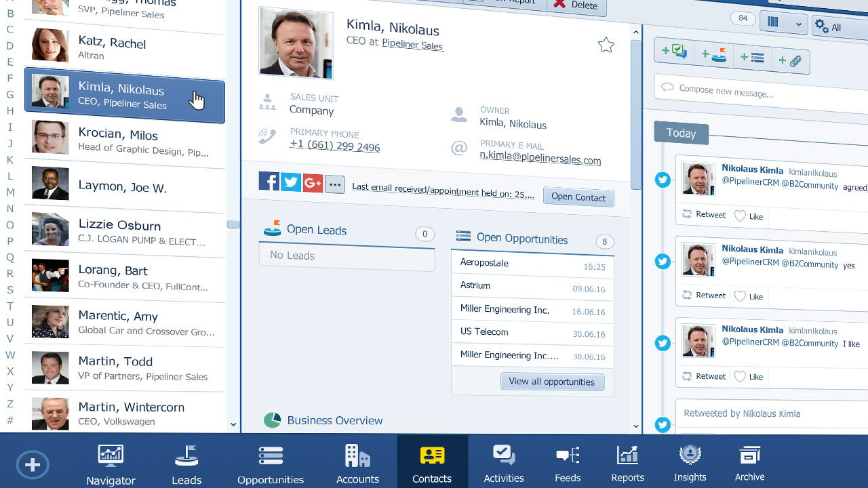Add a new task using the add-task icon
Screen dimensions: 868x488
coord(674,50)
